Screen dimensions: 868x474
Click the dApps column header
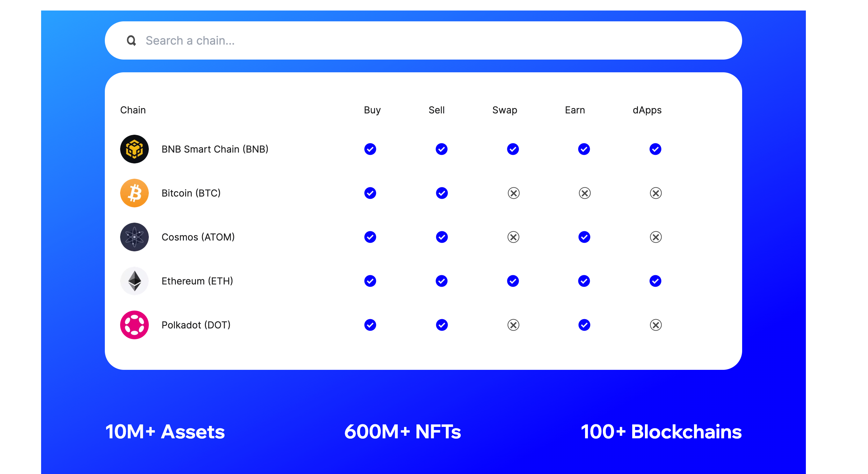pos(647,110)
